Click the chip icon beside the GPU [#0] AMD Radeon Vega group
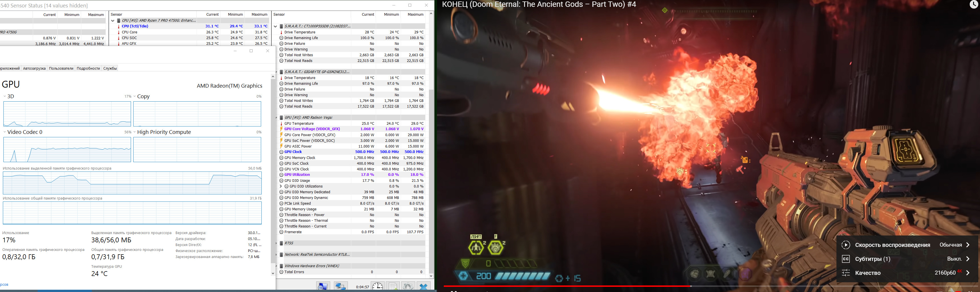Image resolution: width=980 pixels, height=292 pixels. click(281, 118)
